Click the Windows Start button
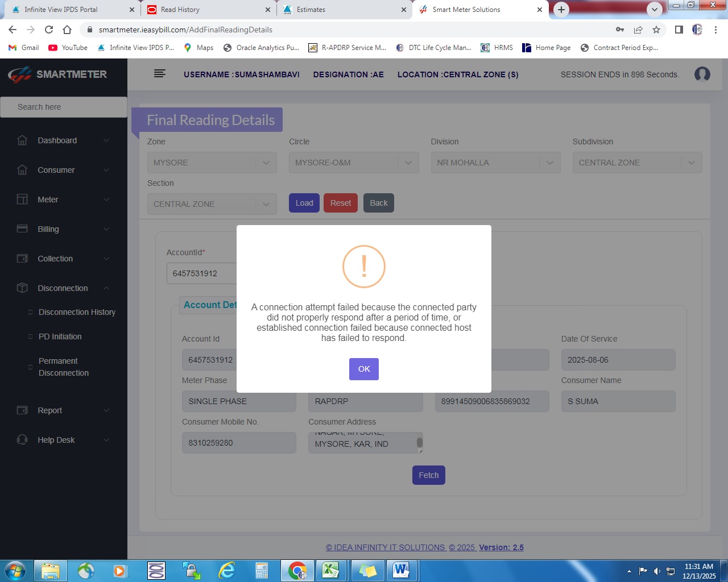 (15, 571)
